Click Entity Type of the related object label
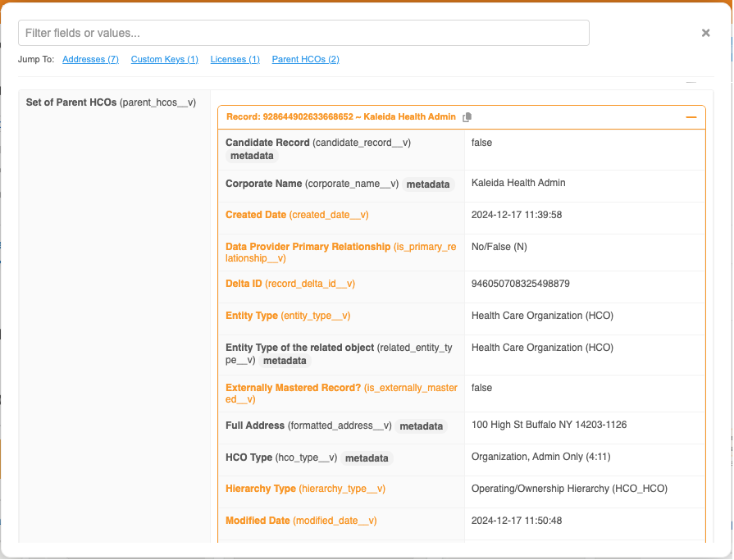The image size is (734, 560). [339, 353]
